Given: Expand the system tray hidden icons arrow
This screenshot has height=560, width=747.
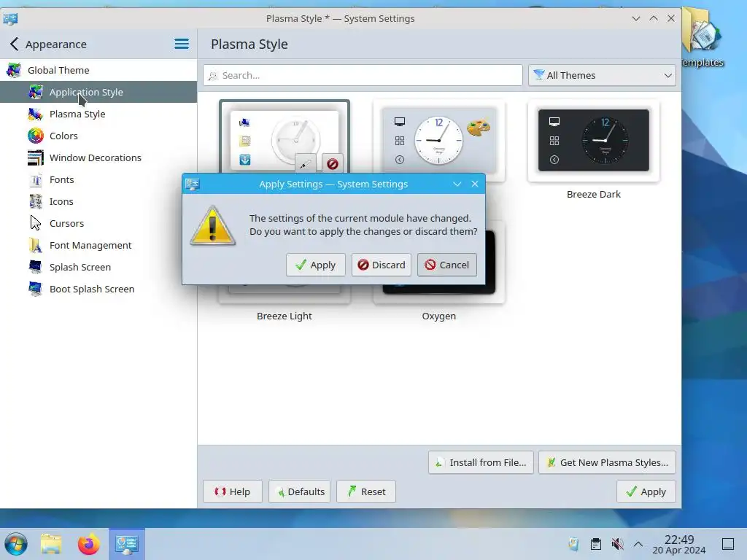Looking at the screenshot, I should click(x=638, y=544).
